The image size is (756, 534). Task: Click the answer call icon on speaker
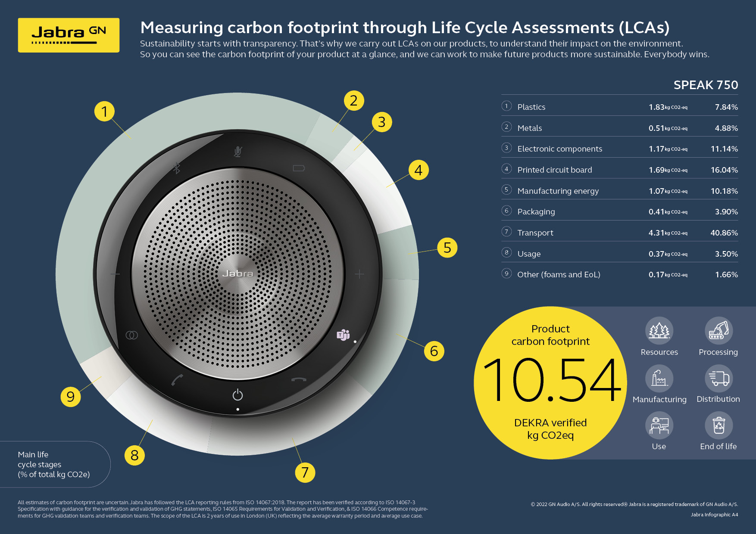177,380
